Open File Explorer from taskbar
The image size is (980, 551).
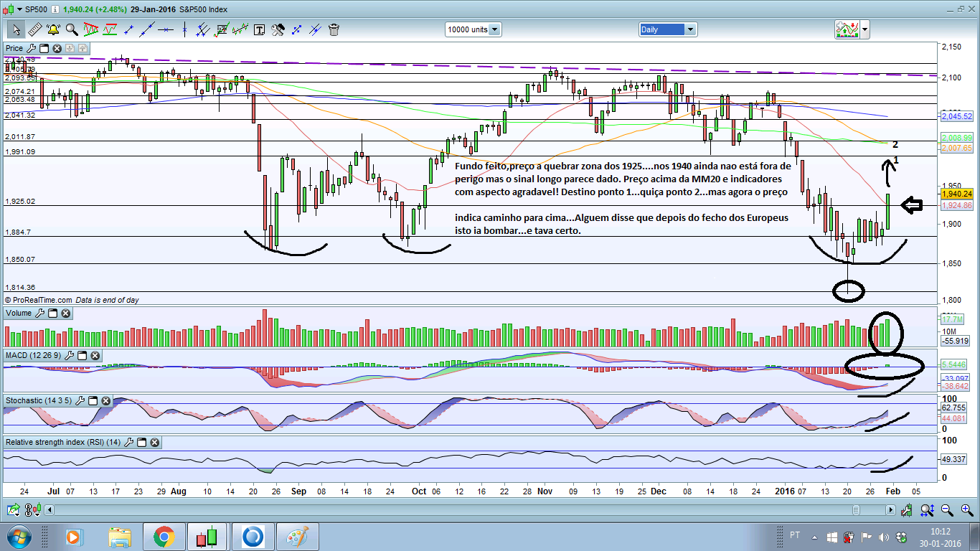coord(119,537)
